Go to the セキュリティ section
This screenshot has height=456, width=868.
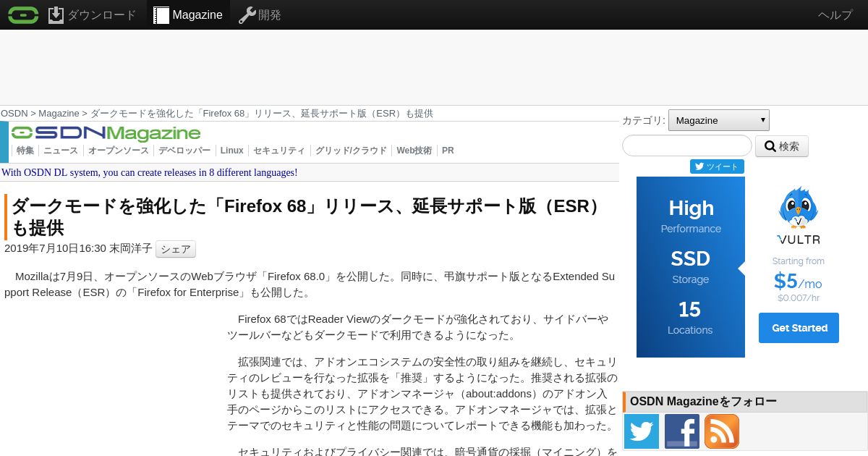tap(279, 151)
